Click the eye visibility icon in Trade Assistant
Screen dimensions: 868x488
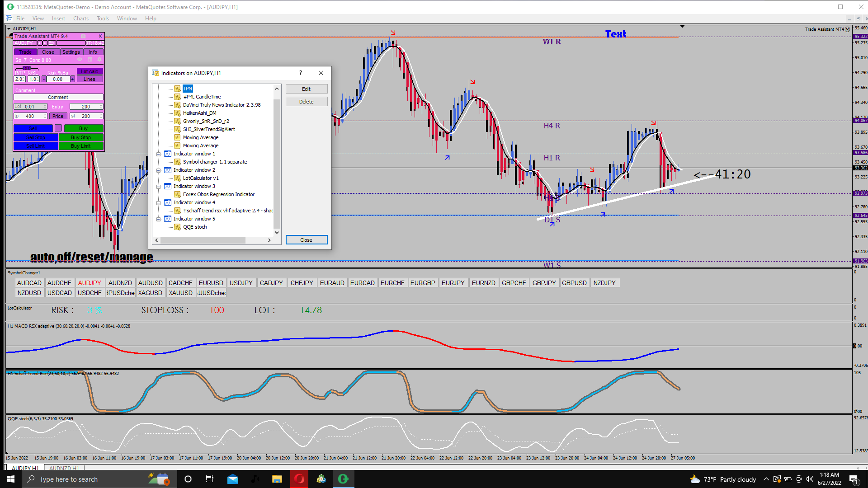[x=80, y=59]
